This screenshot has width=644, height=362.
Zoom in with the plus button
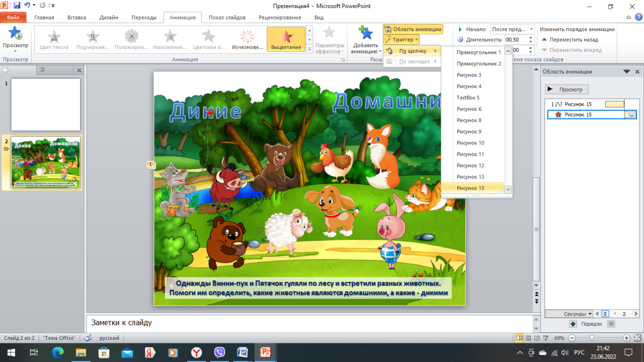tap(626, 338)
